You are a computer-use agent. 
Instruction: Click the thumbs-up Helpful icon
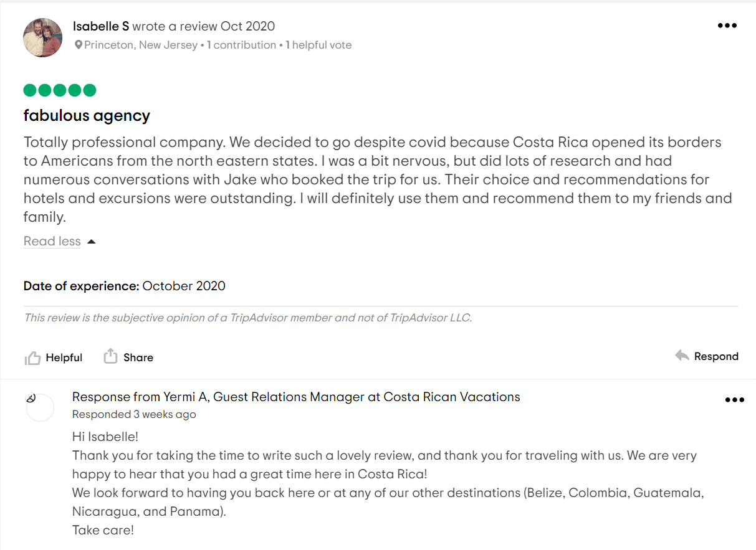coord(32,358)
